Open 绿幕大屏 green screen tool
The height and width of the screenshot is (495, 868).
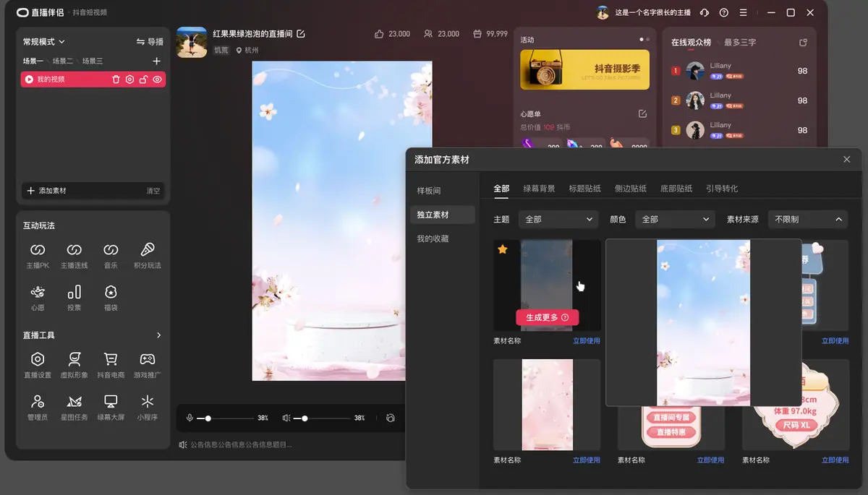(x=111, y=407)
